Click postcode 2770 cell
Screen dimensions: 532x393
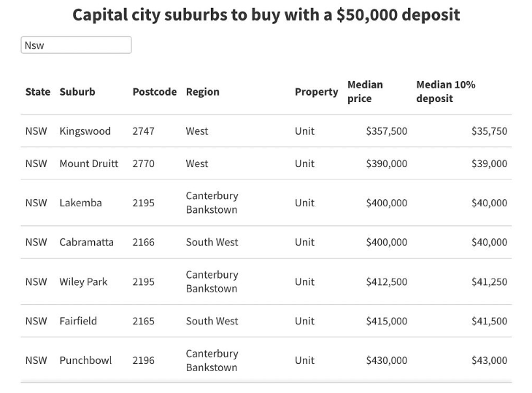[144, 163]
